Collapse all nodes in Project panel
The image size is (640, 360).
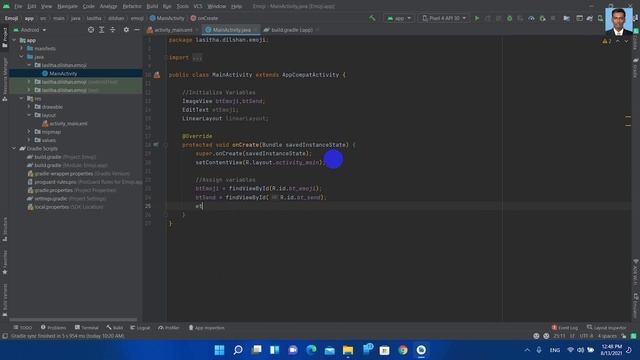[x=112, y=30]
